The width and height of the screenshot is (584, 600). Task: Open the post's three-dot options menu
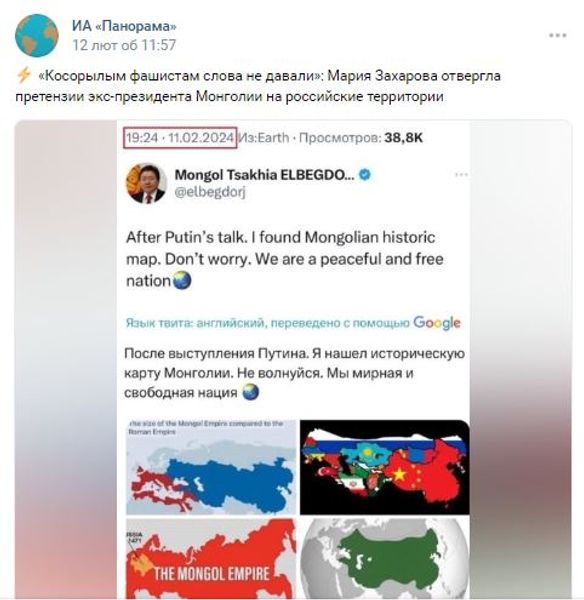point(558,36)
